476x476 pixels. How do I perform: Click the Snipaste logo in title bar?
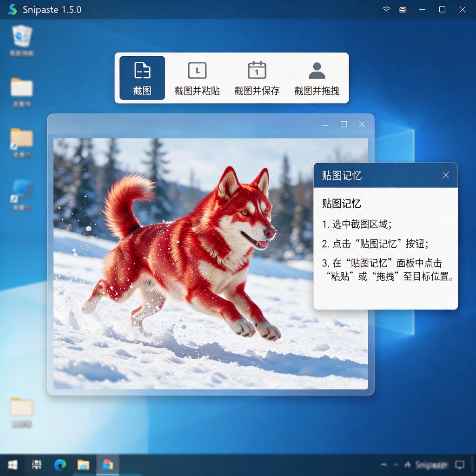pos(13,9)
